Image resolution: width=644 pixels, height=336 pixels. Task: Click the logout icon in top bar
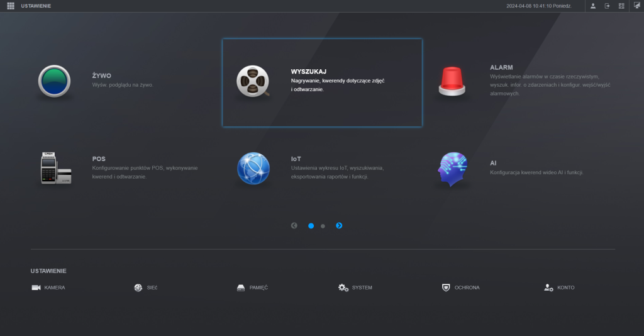coord(607,6)
